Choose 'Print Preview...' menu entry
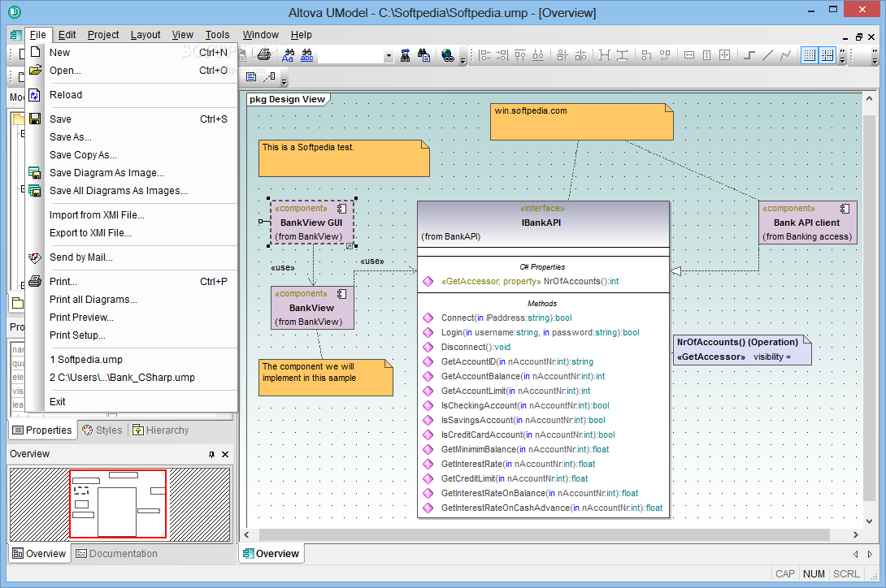The height and width of the screenshot is (588, 886). tap(132, 318)
